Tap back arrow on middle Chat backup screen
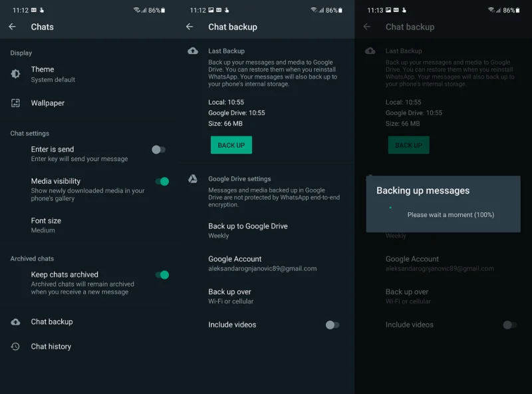The width and height of the screenshot is (532, 394). coord(190,27)
